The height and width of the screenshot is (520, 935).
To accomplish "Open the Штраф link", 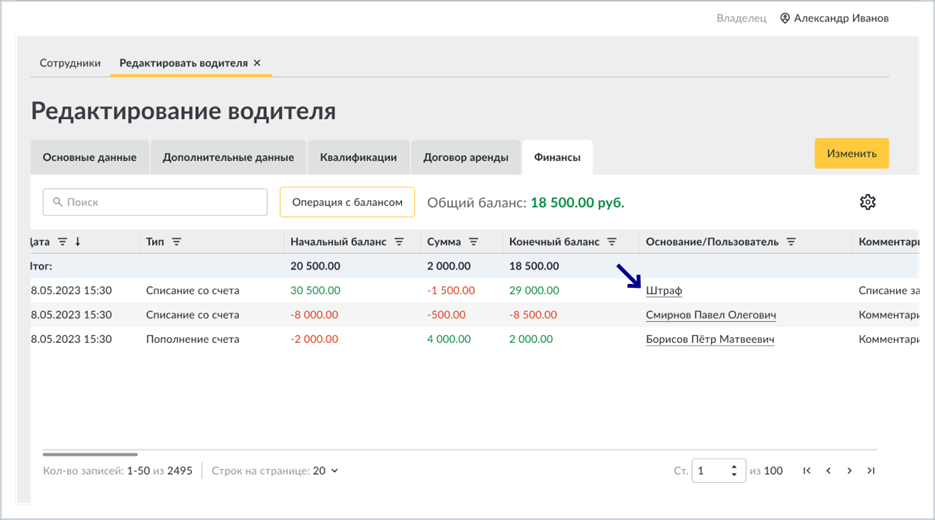I will pos(664,290).
